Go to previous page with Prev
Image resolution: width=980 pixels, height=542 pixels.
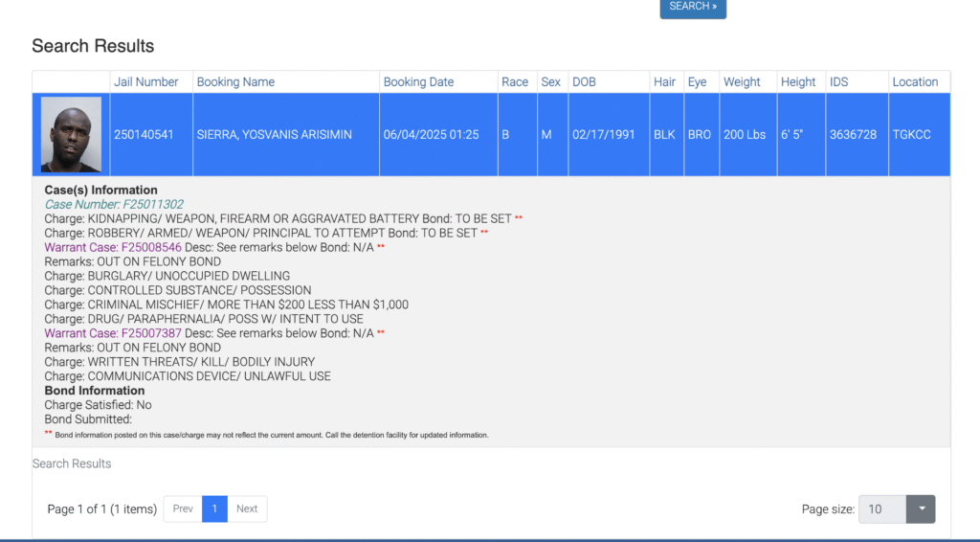pyautogui.click(x=183, y=508)
